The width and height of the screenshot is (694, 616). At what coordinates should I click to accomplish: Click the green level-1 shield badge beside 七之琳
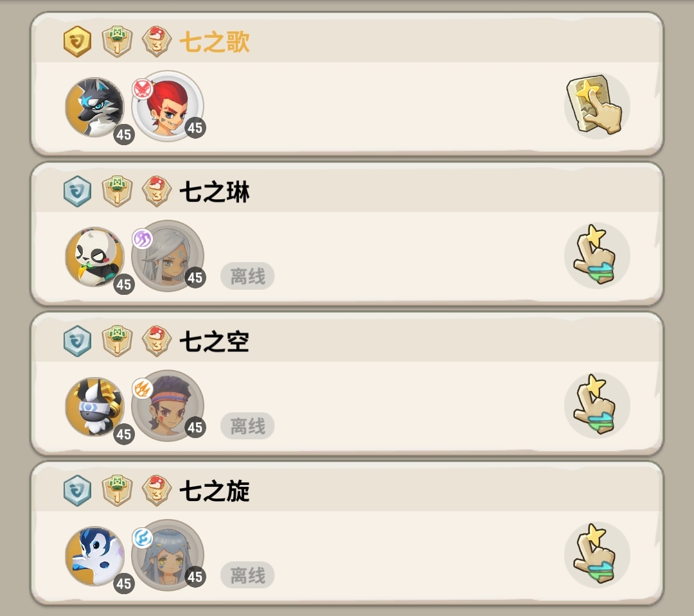(117, 191)
